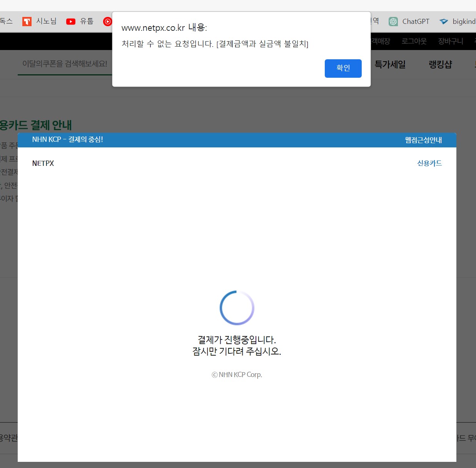
Task: Open the 특가세일 menu item
Action: pyautogui.click(x=390, y=64)
